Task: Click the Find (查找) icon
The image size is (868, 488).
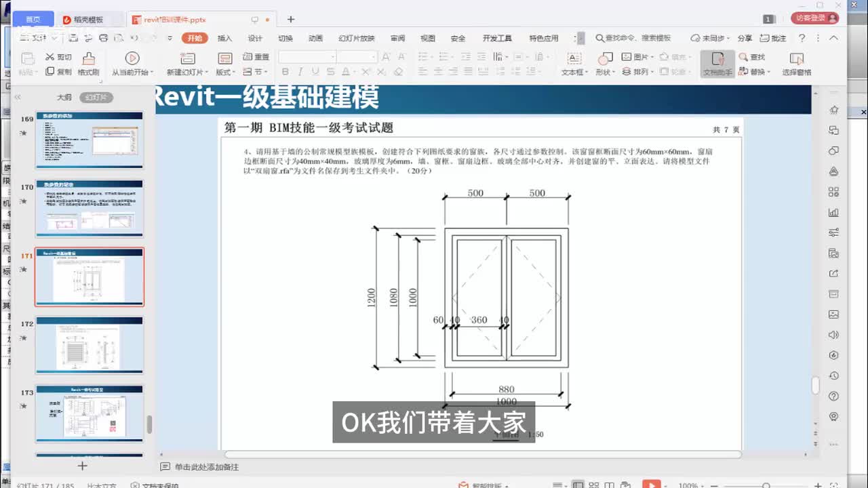Action: point(744,58)
